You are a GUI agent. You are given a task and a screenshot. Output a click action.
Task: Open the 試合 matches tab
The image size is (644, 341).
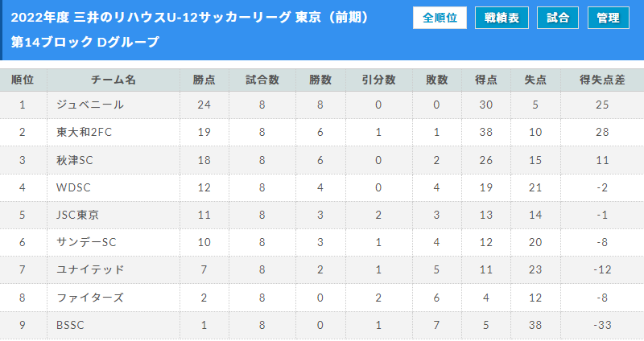tap(558, 18)
